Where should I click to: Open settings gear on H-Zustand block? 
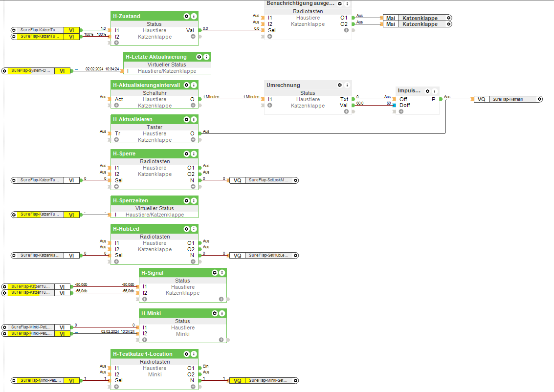click(x=187, y=16)
